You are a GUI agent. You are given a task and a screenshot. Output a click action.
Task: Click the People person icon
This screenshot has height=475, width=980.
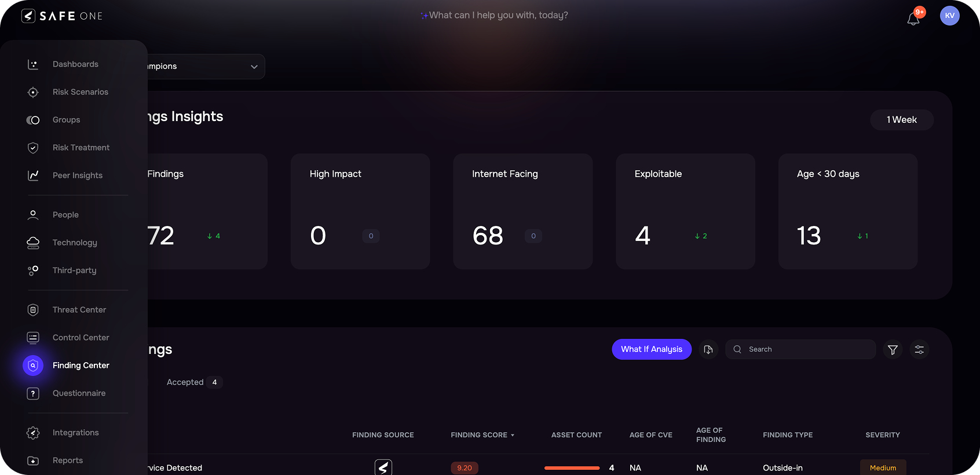[x=33, y=215]
